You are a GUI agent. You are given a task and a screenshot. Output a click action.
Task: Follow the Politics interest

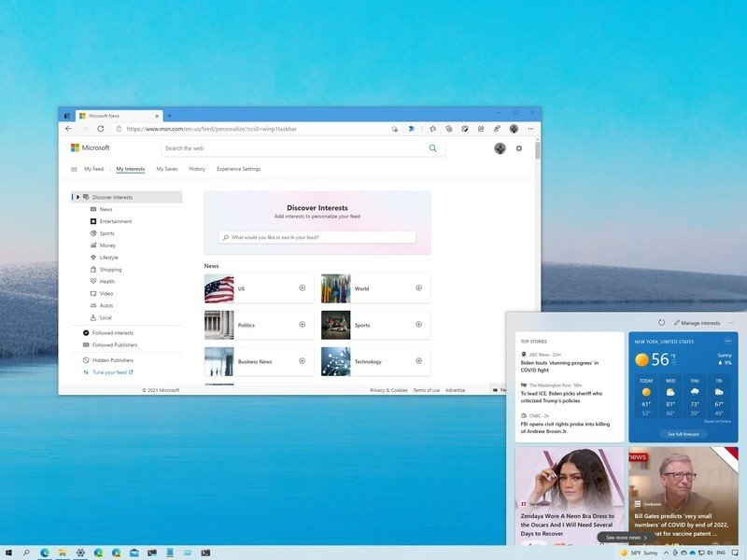(x=302, y=324)
